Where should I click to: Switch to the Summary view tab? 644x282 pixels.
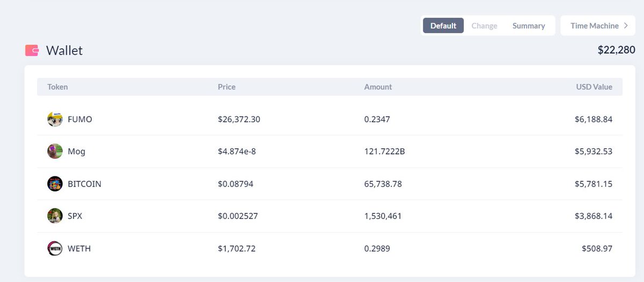529,26
